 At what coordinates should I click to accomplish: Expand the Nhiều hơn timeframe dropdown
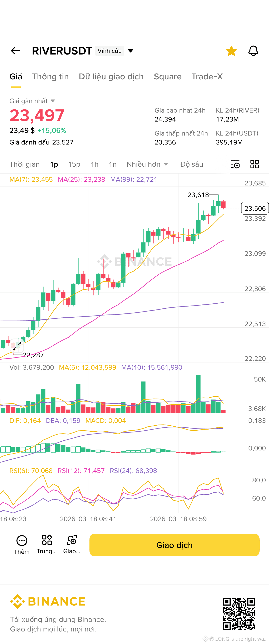coord(147,164)
